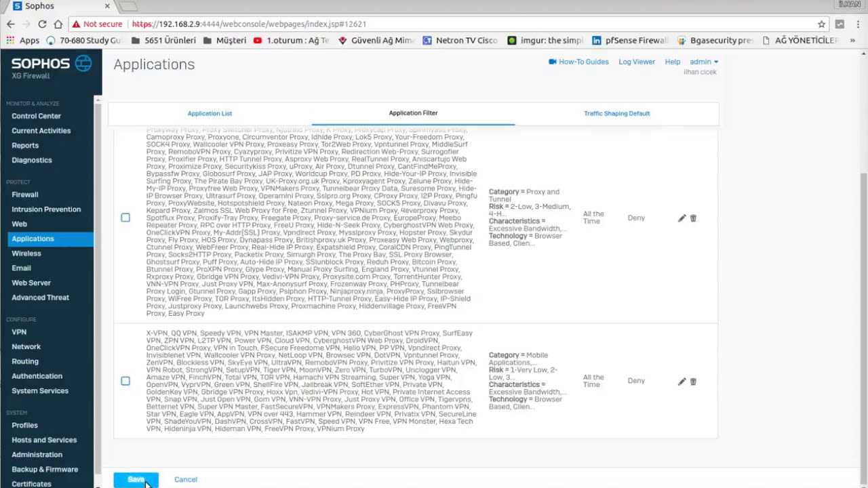
Task: Select the Mobile Applications rule checkbox
Action: point(125,381)
